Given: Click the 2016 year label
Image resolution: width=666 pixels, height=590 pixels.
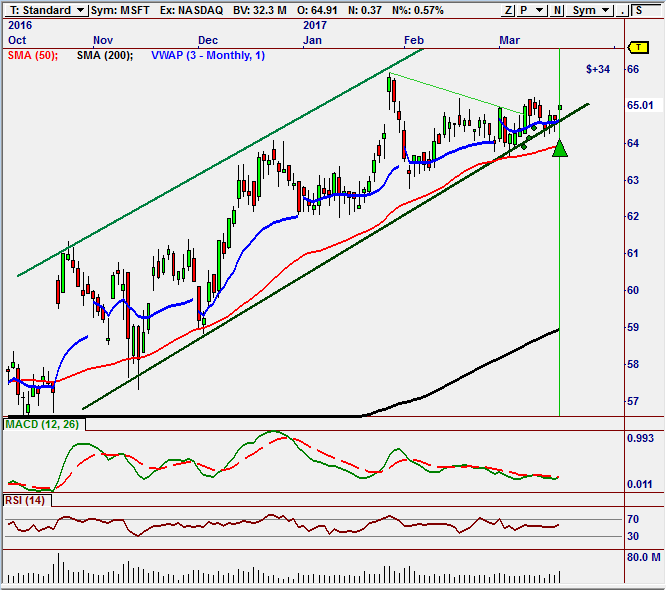Looking at the screenshot, I should click(20, 25).
